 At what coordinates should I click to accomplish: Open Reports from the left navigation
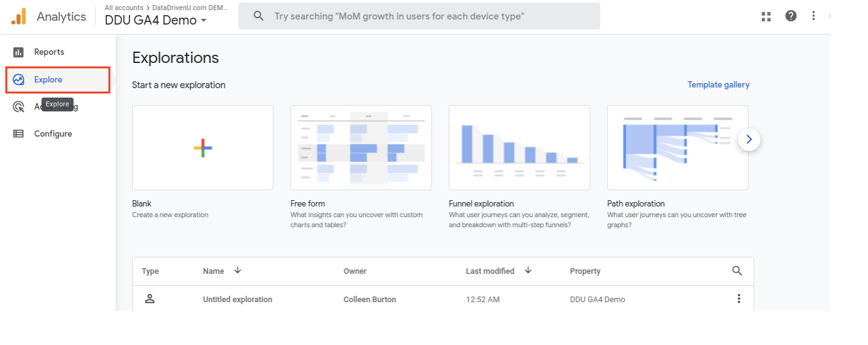click(x=49, y=52)
